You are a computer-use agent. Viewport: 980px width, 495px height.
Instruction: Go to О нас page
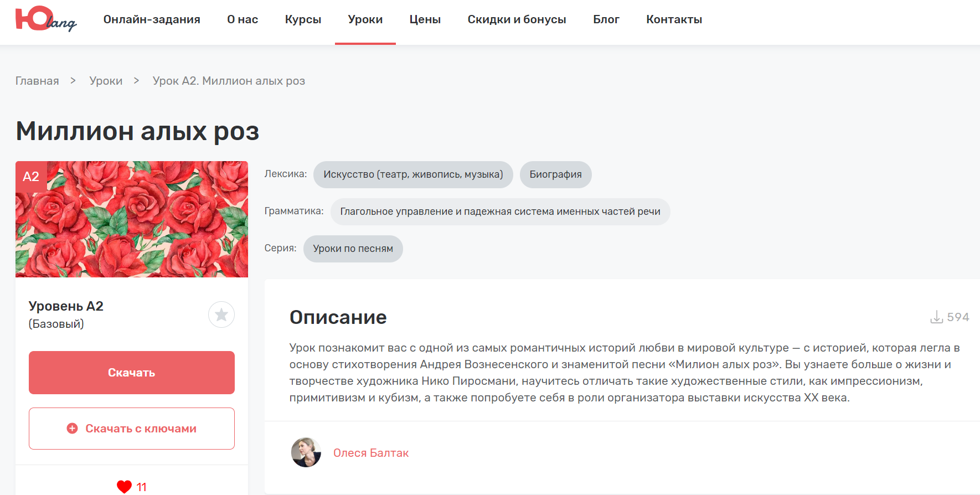(243, 19)
